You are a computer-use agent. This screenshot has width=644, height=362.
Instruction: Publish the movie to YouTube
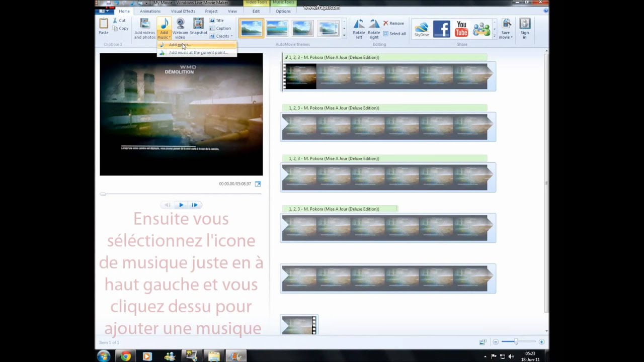click(461, 29)
